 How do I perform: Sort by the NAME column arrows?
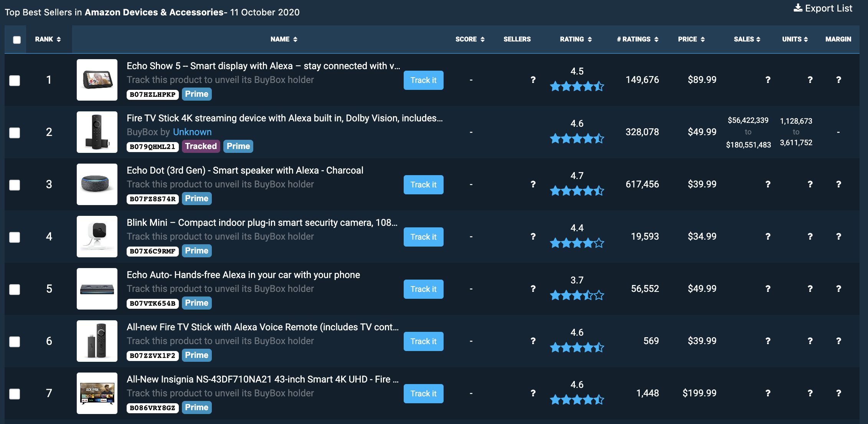coord(295,39)
